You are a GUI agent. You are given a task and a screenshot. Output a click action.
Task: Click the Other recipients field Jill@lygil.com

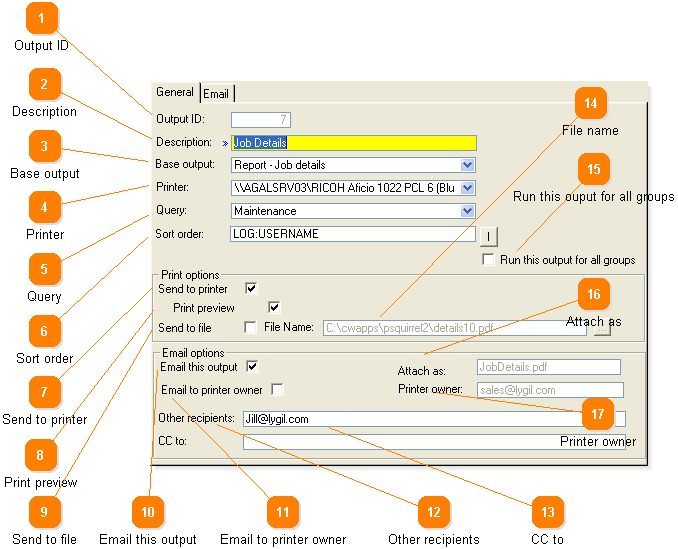click(x=434, y=419)
